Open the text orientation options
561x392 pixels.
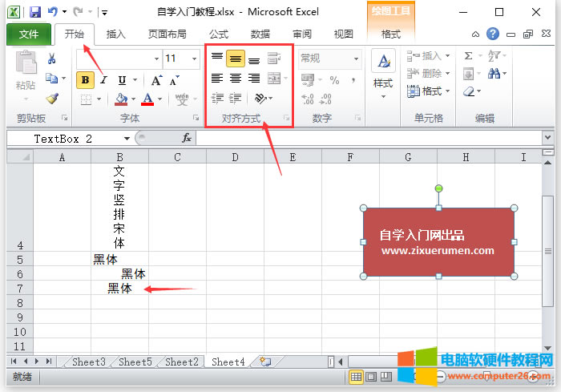coord(264,98)
